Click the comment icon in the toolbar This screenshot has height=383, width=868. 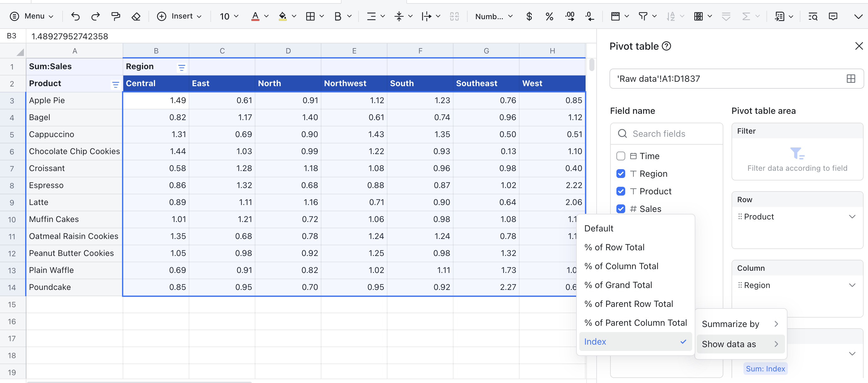click(x=833, y=16)
